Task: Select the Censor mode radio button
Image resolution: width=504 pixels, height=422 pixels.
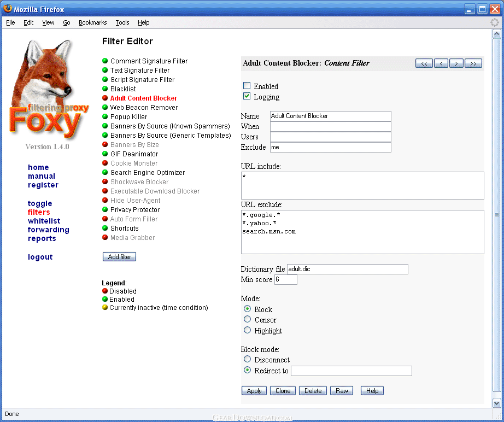Action: pos(247,319)
